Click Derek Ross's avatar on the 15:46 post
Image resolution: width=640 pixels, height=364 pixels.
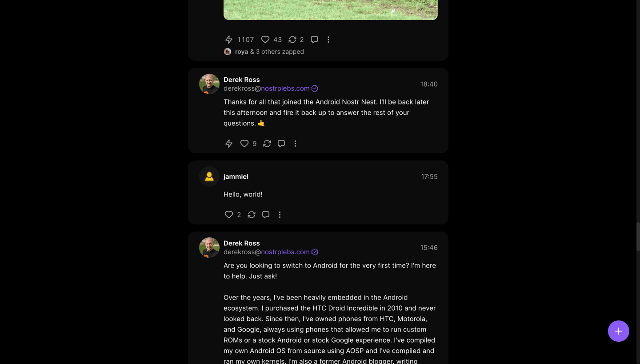209,248
